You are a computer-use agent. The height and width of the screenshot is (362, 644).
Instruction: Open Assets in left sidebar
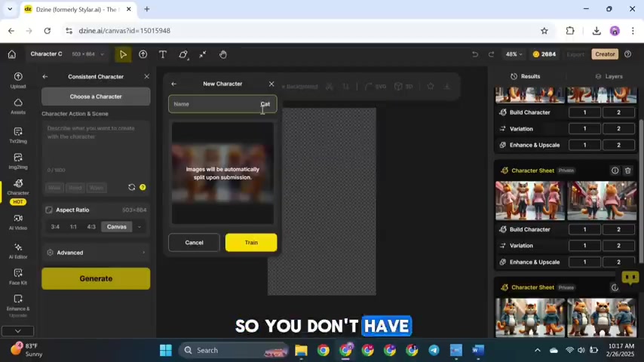click(x=18, y=106)
